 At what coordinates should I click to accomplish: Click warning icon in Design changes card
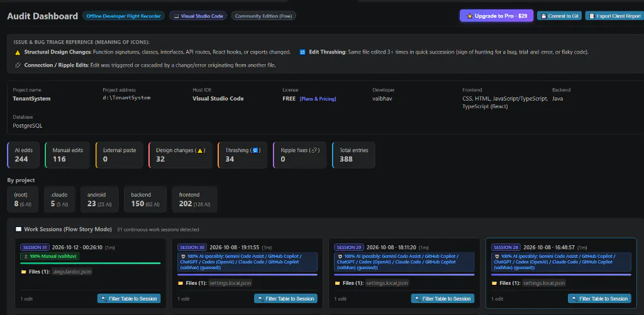tap(201, 150)
